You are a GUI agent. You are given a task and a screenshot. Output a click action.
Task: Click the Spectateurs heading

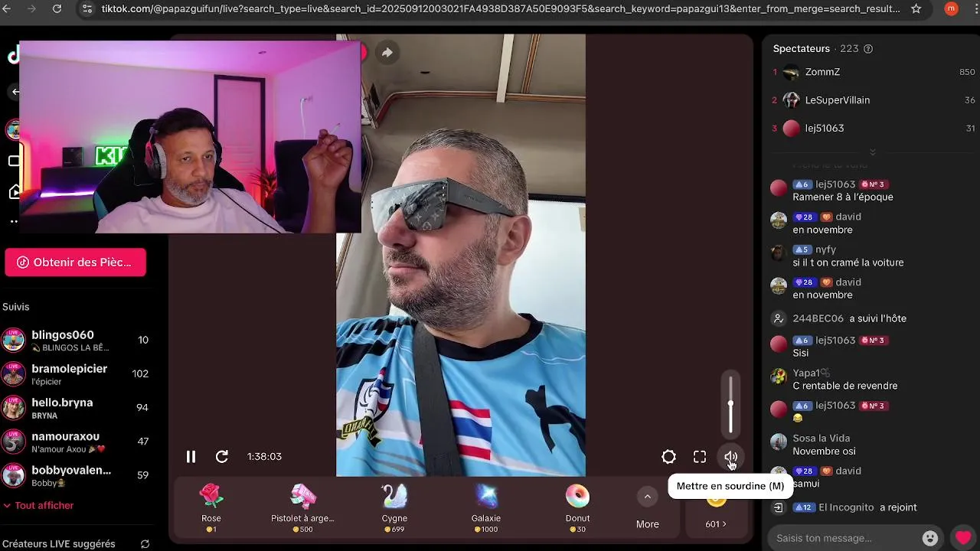point(802,49)
